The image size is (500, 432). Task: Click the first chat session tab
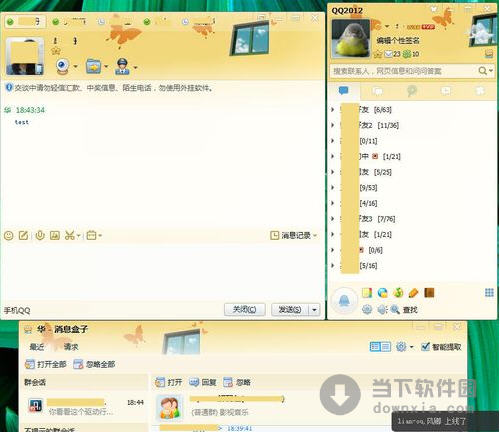point(25,22)
